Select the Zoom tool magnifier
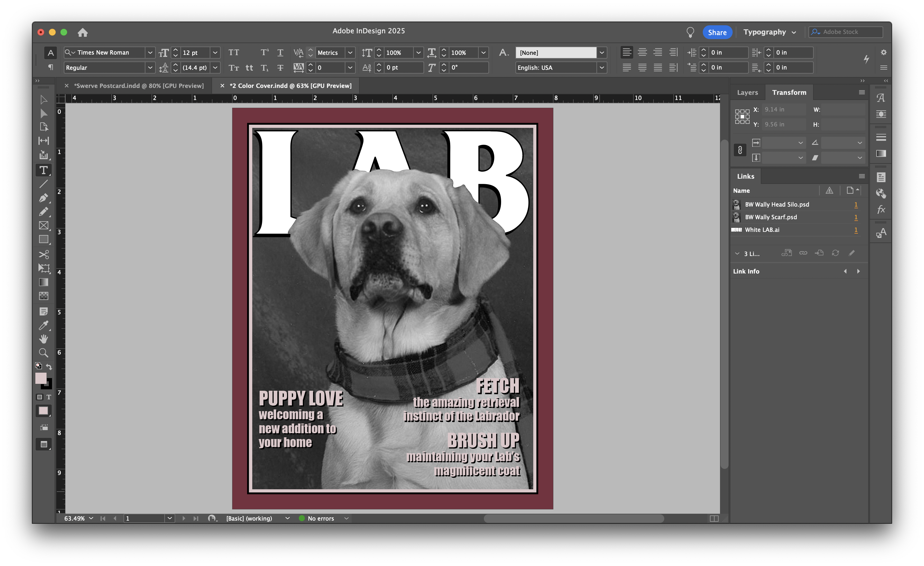924x566 pixels. point(43,353)
